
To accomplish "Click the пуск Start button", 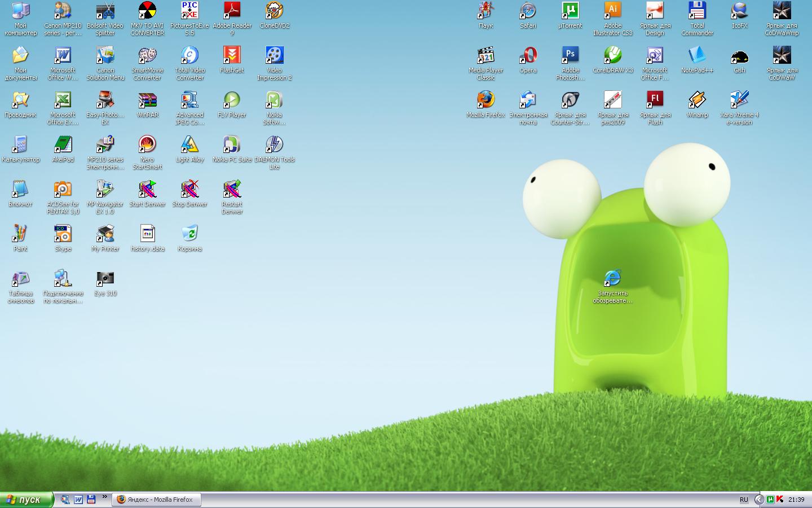I will coord(27,500).
